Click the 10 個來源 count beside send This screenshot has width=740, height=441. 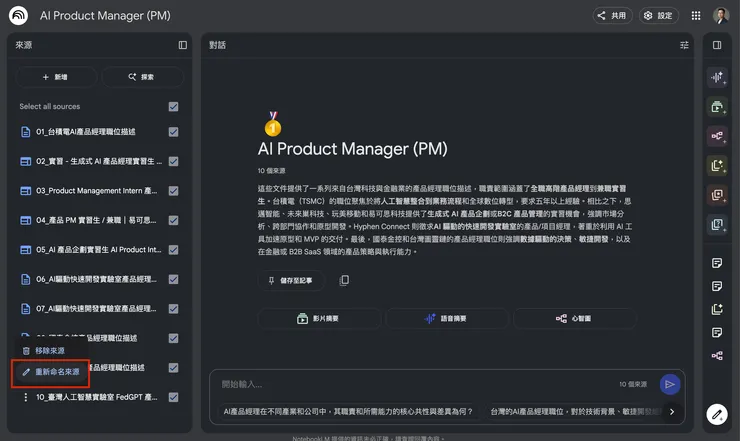pos(633,384)
